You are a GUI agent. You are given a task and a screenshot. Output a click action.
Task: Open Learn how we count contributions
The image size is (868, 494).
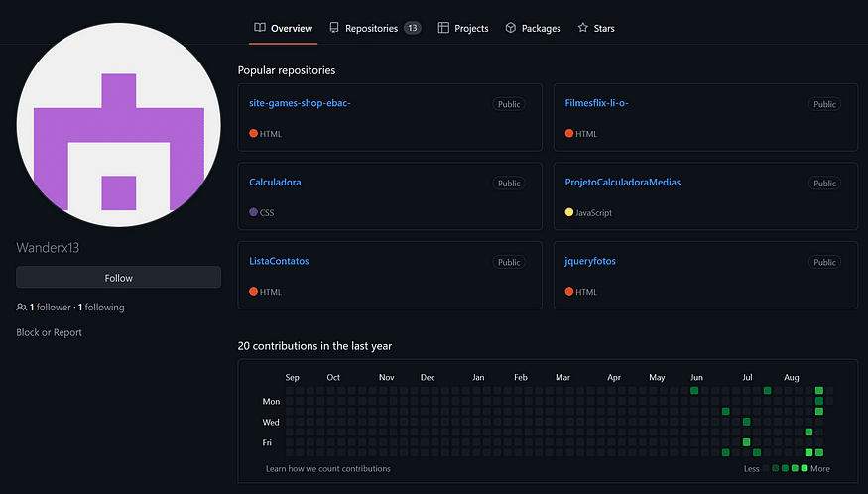(x=327, y=469)
